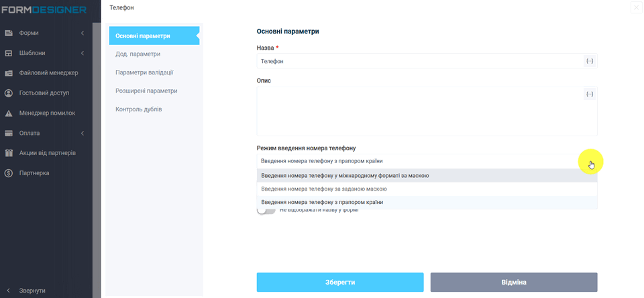Click the Шаблони sidebar icon

(9, 53)
